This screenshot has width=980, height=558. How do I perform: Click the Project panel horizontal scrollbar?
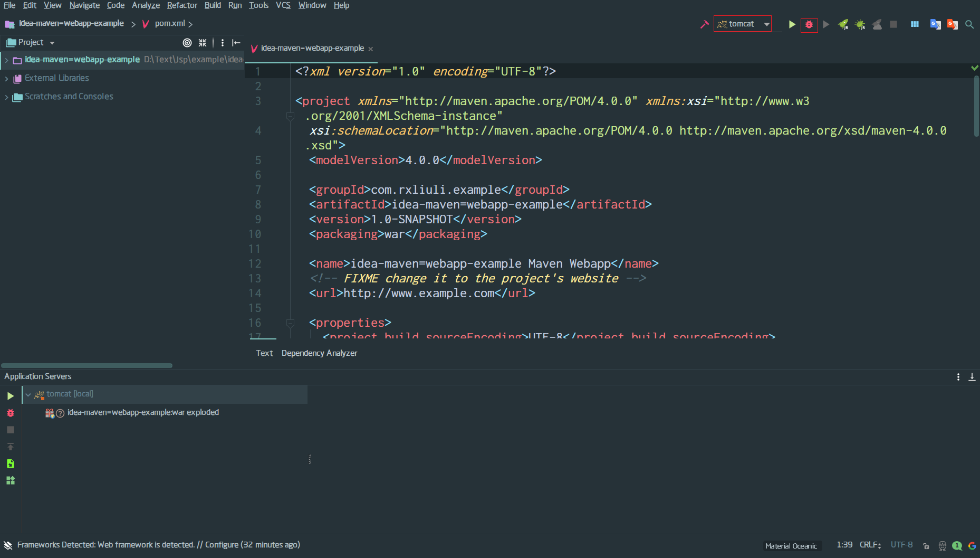87,365
